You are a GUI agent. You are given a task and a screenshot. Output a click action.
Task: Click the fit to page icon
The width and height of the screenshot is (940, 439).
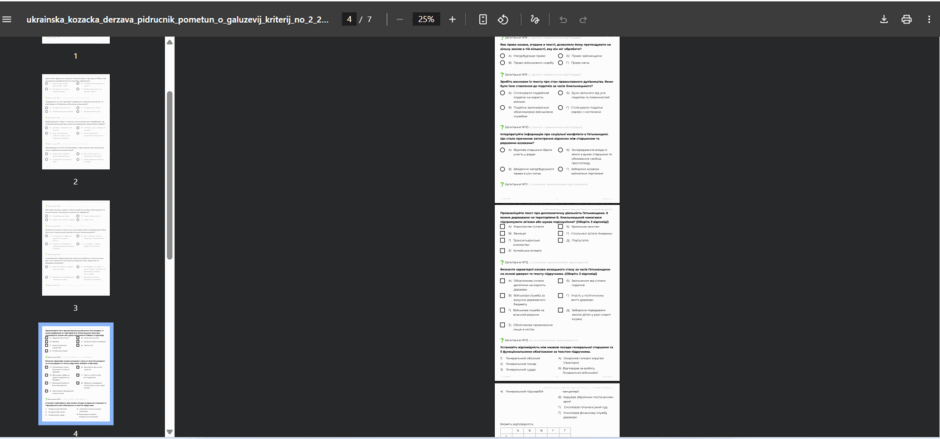coord(483,19)
